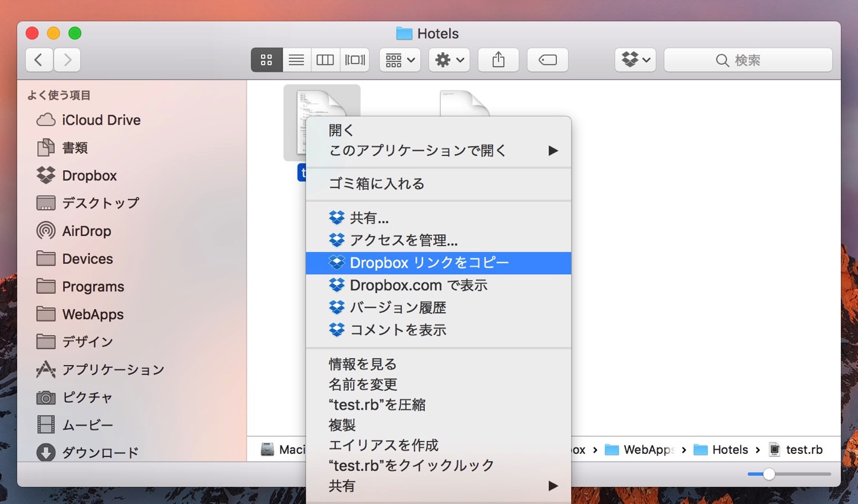Click the edit tags toolbar button
This screenshot has height=504, width=858.
point(547,59)
